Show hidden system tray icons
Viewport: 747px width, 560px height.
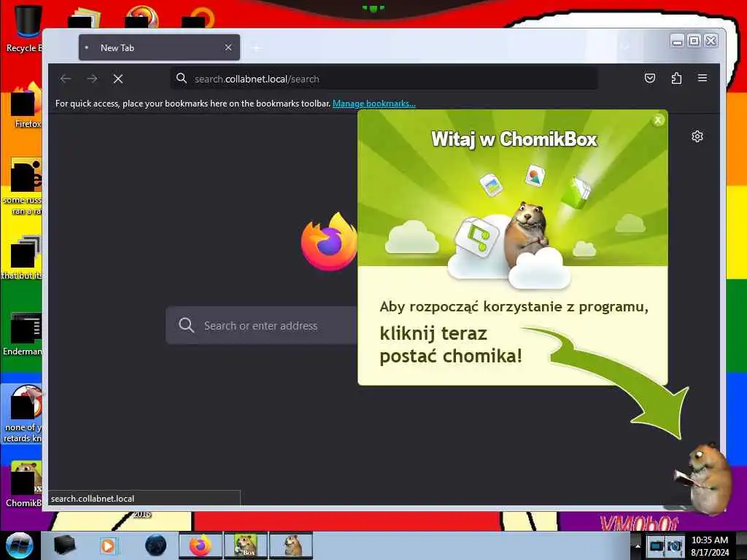coord(638,545)
